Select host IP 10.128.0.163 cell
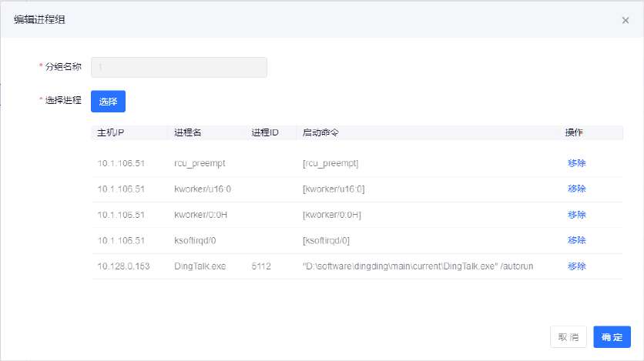This screenshot has width=644, height=361. pyautogui.click(x=122, y=266)
